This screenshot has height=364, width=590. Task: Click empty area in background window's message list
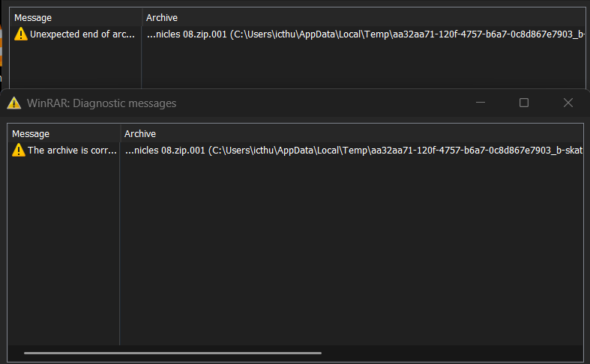75,64
